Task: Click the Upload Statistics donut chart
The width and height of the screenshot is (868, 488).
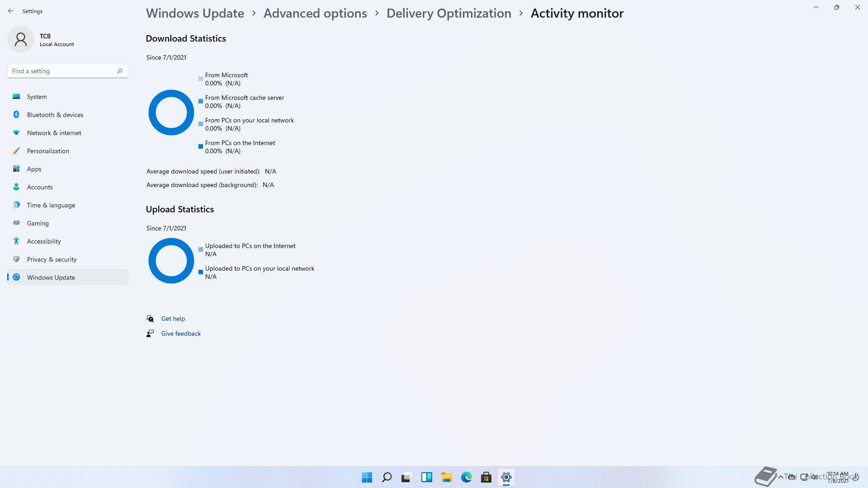Action: 171,261
